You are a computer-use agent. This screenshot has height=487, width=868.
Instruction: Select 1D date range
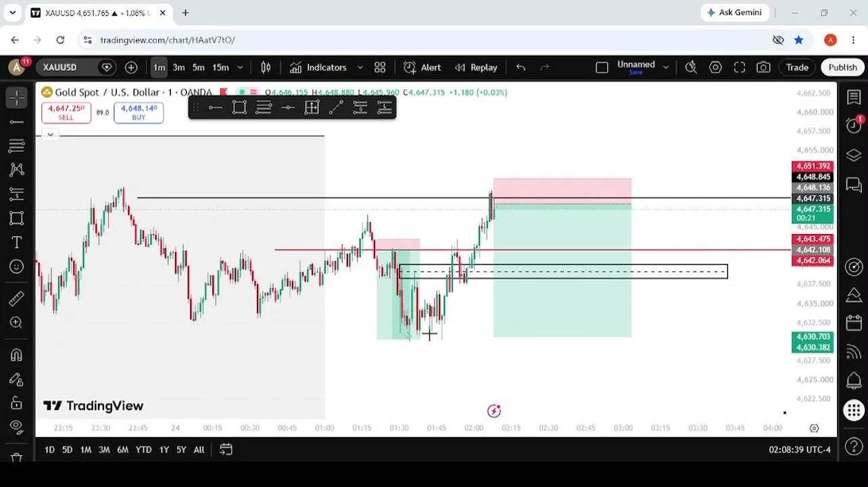pyautogui.click(x=49, y=449)
